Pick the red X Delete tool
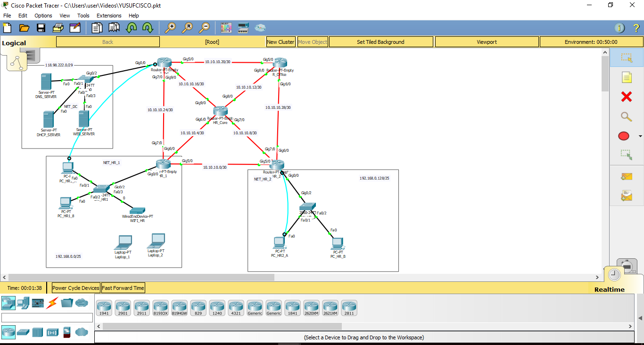 [626, 97]
